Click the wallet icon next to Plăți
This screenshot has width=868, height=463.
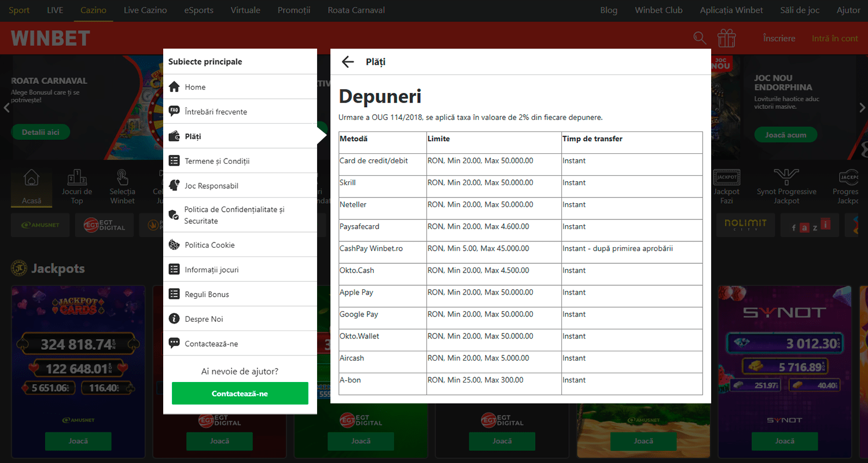coord(174,137)
